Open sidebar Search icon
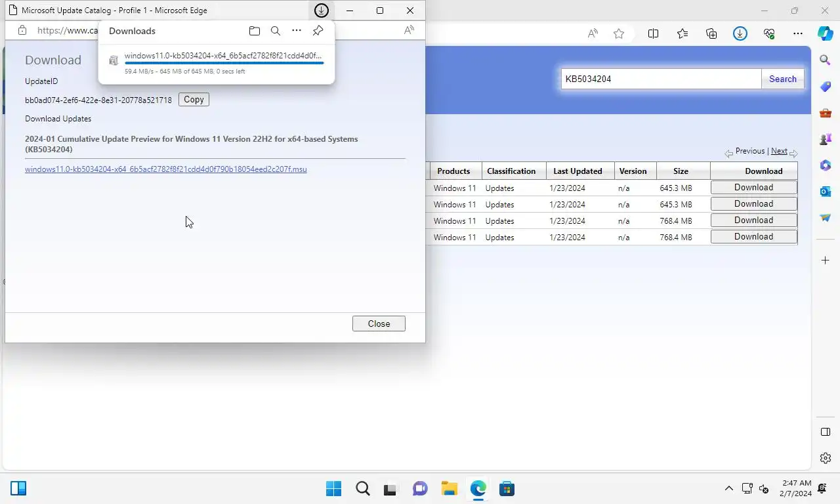 coord(826,60)
